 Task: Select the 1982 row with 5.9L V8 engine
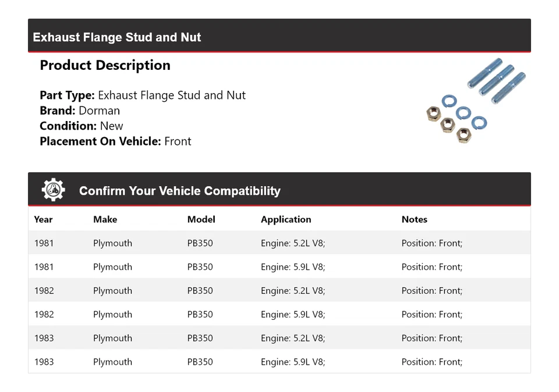tap(279, 315)
